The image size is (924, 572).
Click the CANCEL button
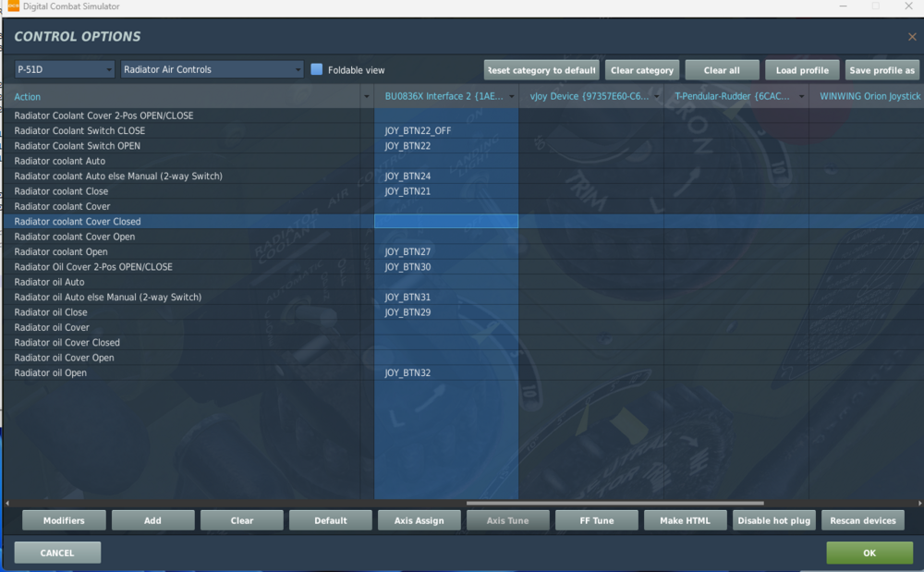[57, 553]
